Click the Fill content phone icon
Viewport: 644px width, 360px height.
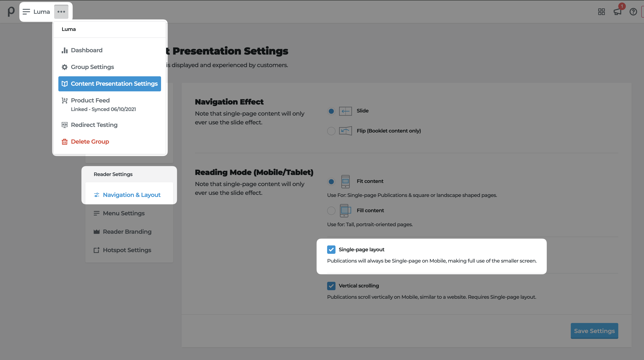(x=345, y=211)
